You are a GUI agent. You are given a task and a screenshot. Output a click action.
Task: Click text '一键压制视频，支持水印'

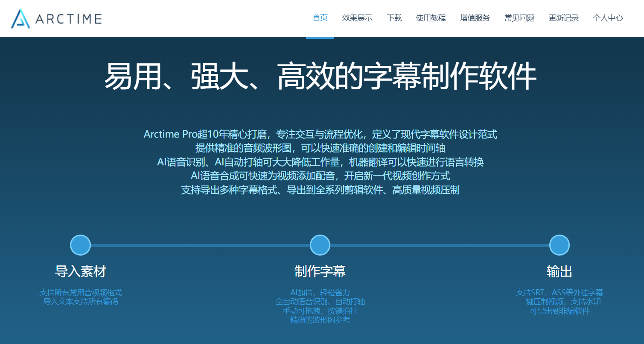click(x=559, y=302)
